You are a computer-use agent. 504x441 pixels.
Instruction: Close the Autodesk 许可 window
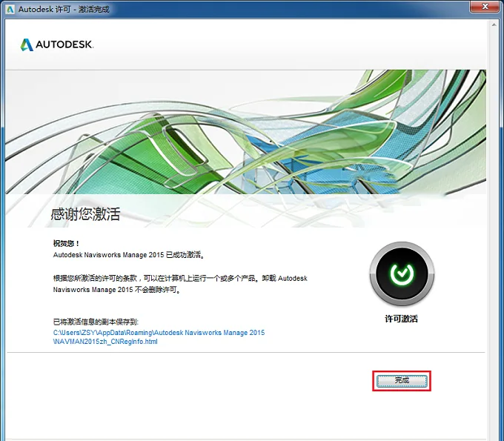(485, 7)
